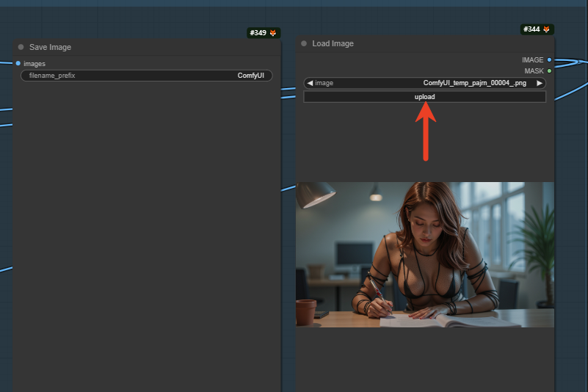
Task: Select the Load Image node title
Action: click(333, 43)
